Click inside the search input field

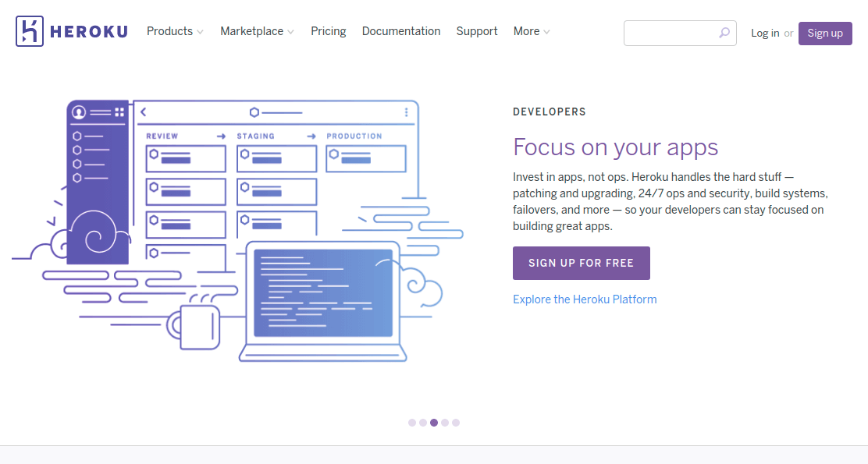click(x=671, y=33)
